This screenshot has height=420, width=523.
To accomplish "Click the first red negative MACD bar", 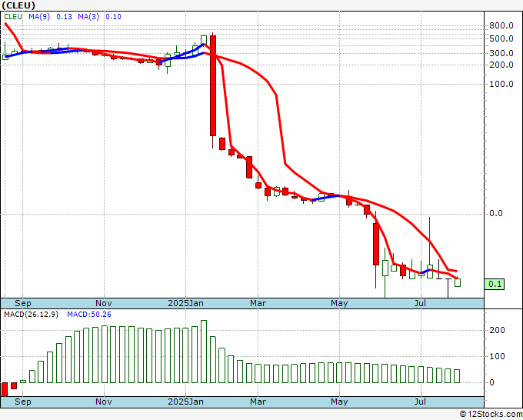I will pyautogui.click(x=5, y=389).
